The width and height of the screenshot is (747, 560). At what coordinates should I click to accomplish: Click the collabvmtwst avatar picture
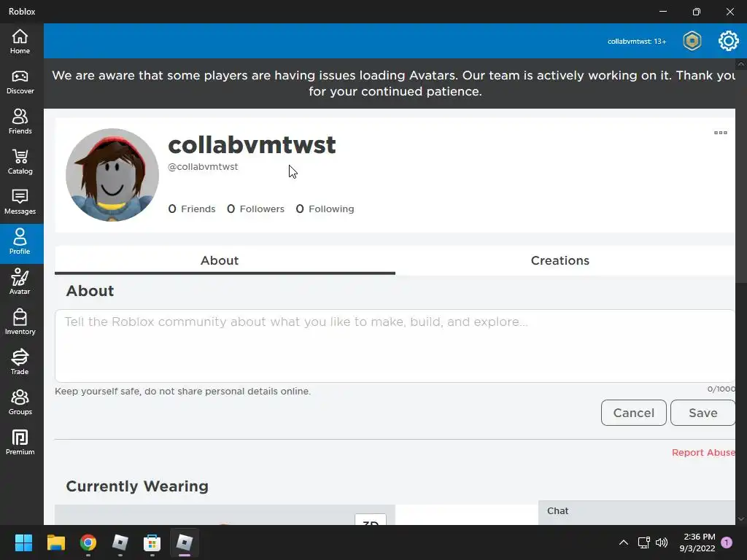112,175
